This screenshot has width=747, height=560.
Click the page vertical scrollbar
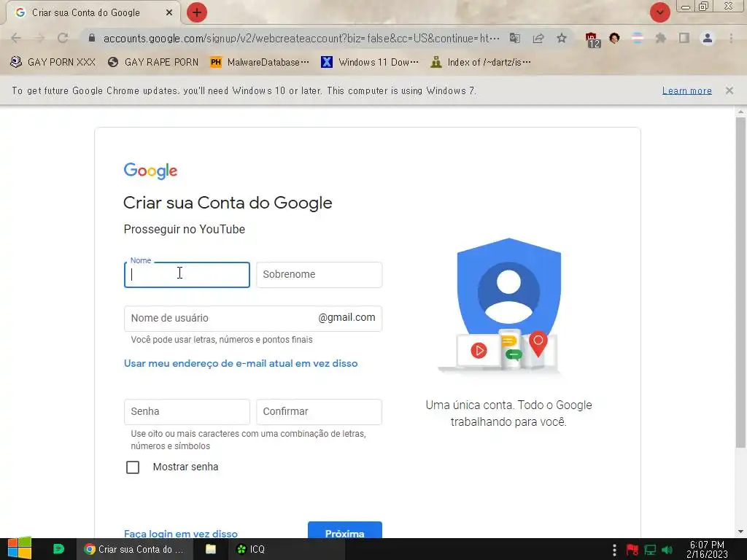[x=740, y=282]
